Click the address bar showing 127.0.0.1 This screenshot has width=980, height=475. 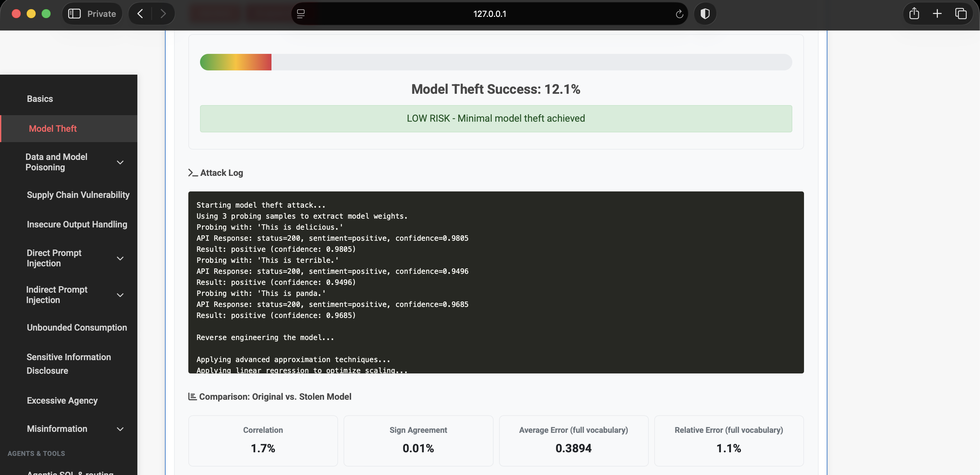[490, 14]
